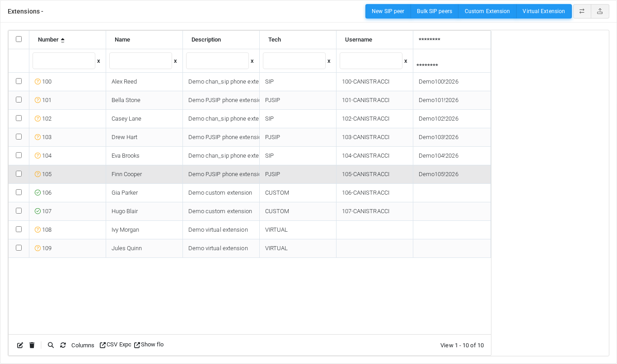Check the row for Drew Hart
Viewport: 617px width, 364px height.
point(19,137)
